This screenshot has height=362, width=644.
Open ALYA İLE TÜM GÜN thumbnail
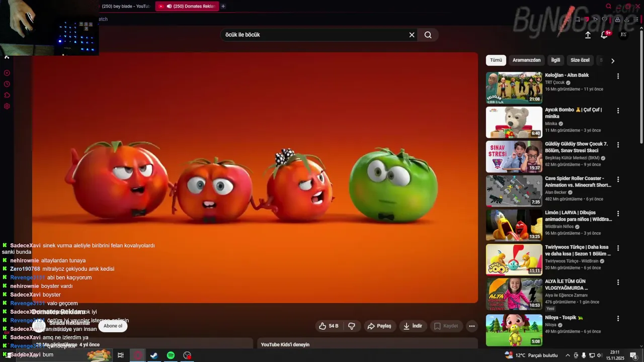pyautogui.click(x=514, y=294)
